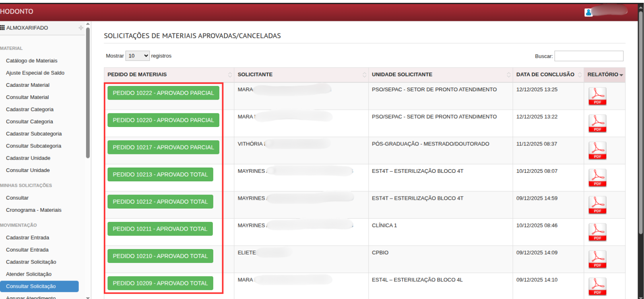644x299 pixels.
Task: Click the Almoxarifado grid menu icon
Action: click(2, 28)
